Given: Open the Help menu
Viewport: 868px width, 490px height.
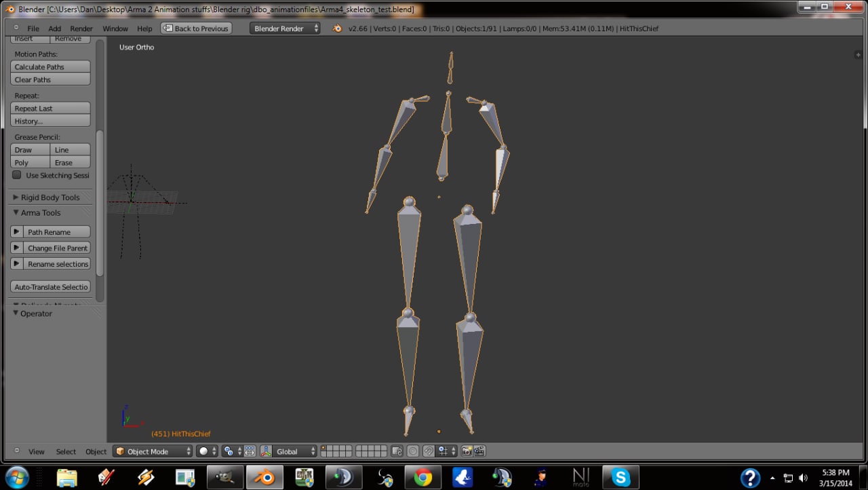Looking at the screenshot, I should click(x=144, y=29).
